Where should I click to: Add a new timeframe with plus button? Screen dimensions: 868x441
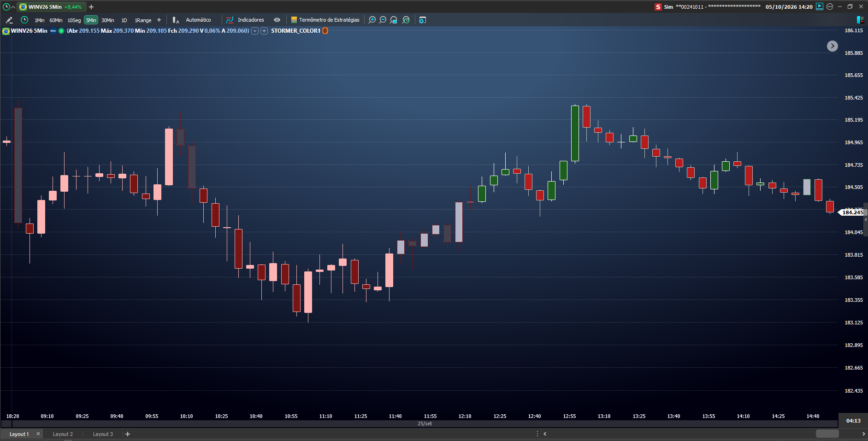(159, 20)
